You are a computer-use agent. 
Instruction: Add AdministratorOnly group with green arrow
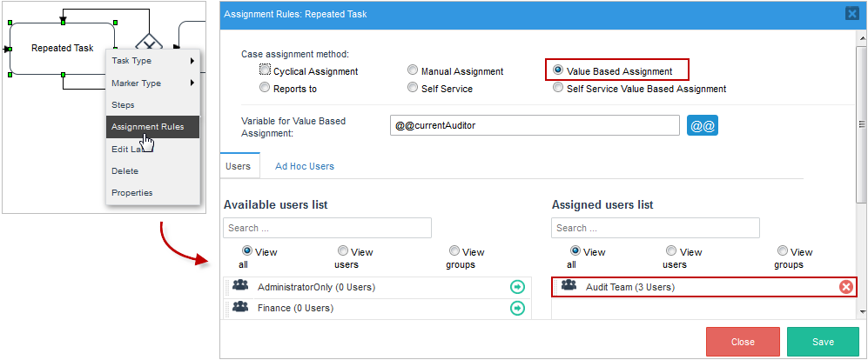[517, 287]
